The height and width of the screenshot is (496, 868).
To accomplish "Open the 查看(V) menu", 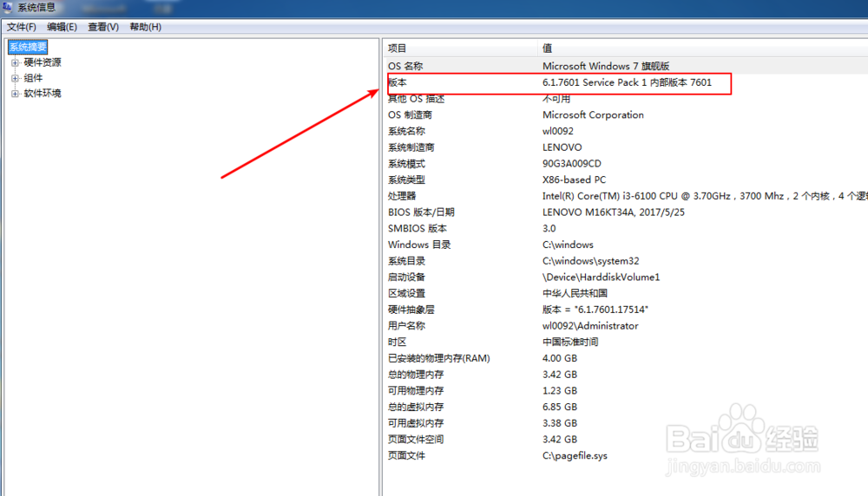I will pos(103,27).
